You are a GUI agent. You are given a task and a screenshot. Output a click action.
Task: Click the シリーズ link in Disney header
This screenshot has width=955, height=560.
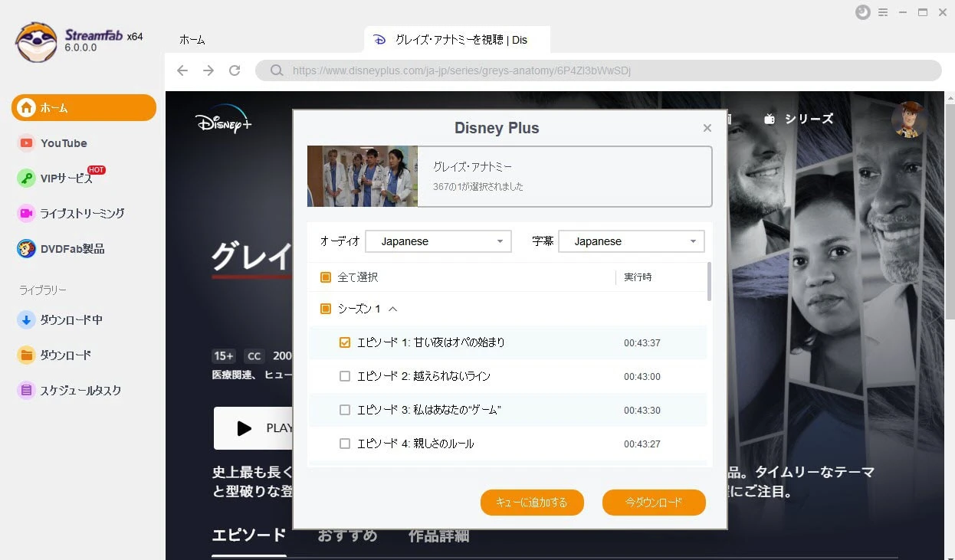click(809, 119)
